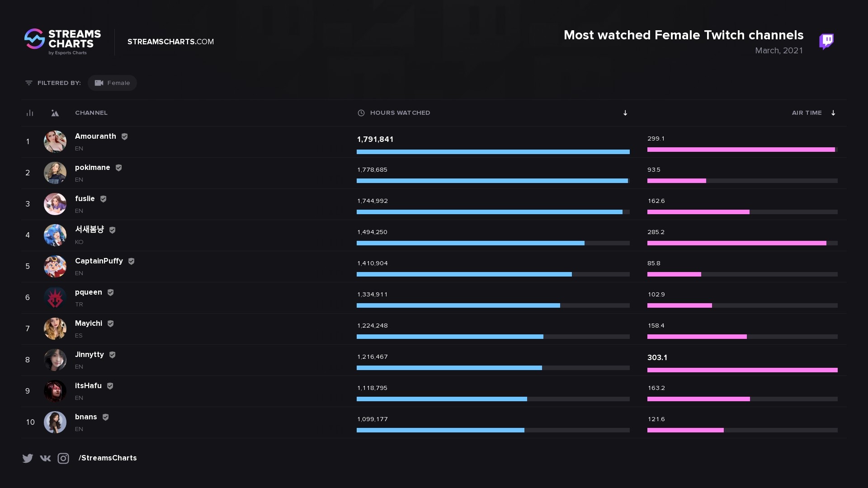Click the 서새봄냥 channel avatar

pyautogui.click(x=55, y=235)
